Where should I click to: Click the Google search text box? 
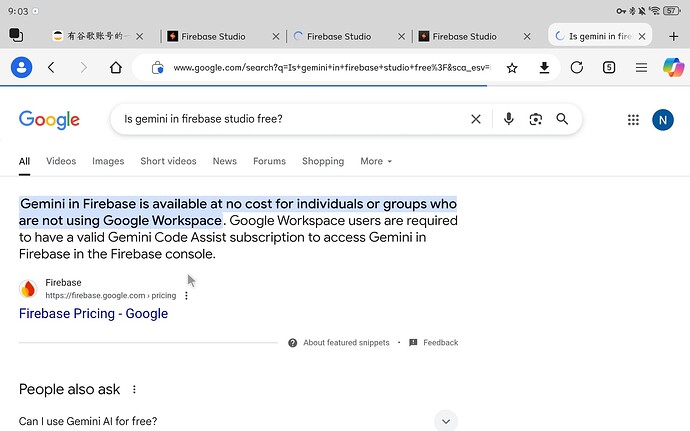(290, 119)
